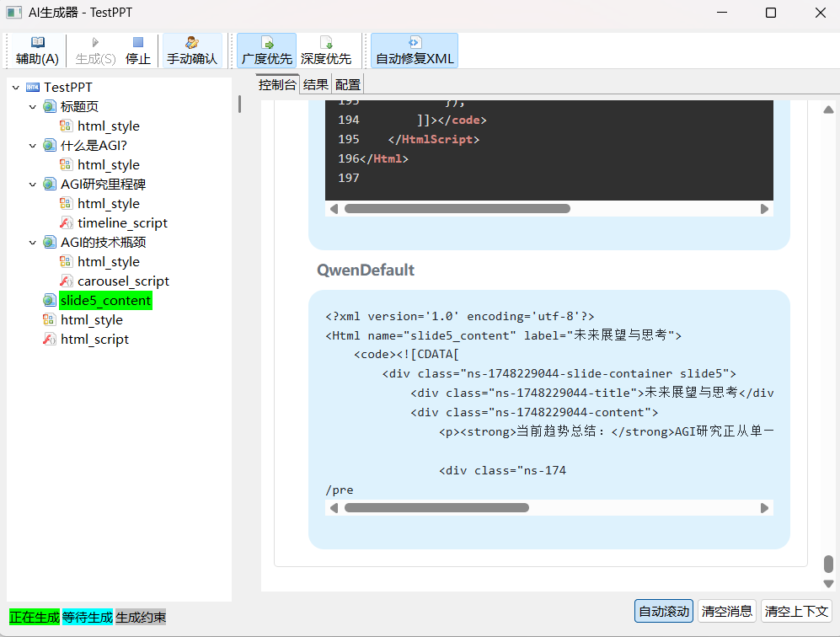The image size is (840, 637).
Task: Click dark code block scroll-left arrow
Action: 334,209
